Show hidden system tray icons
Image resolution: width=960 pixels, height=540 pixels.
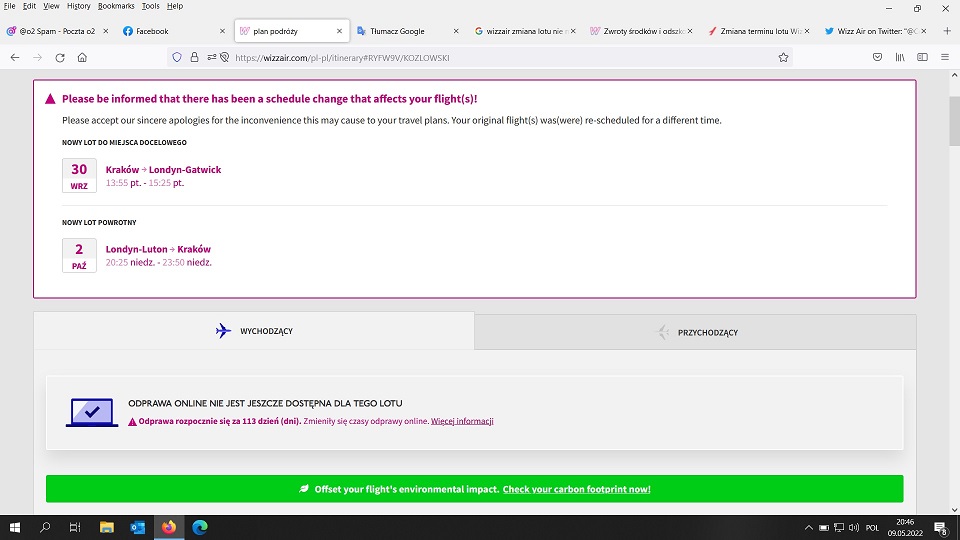808,528
